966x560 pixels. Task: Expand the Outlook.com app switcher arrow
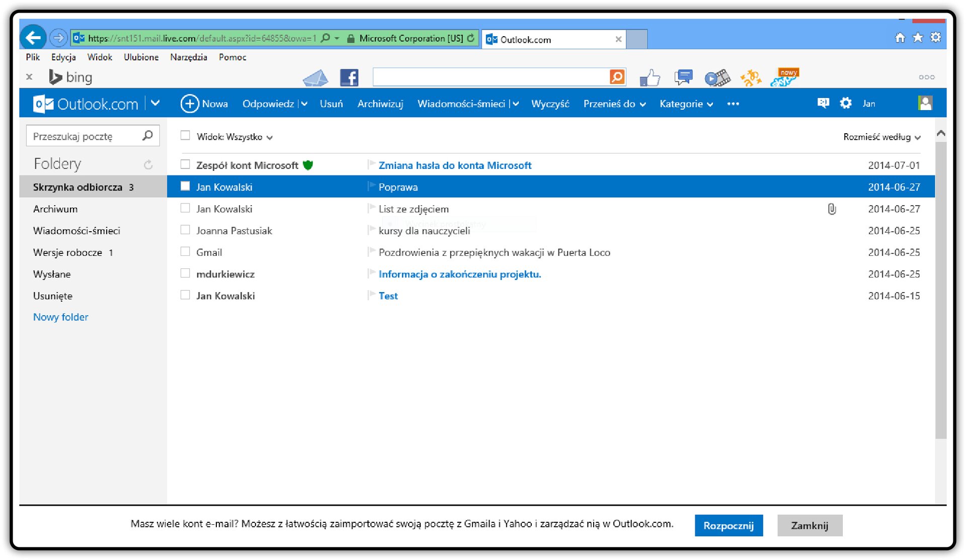click(x=155, y=103)
